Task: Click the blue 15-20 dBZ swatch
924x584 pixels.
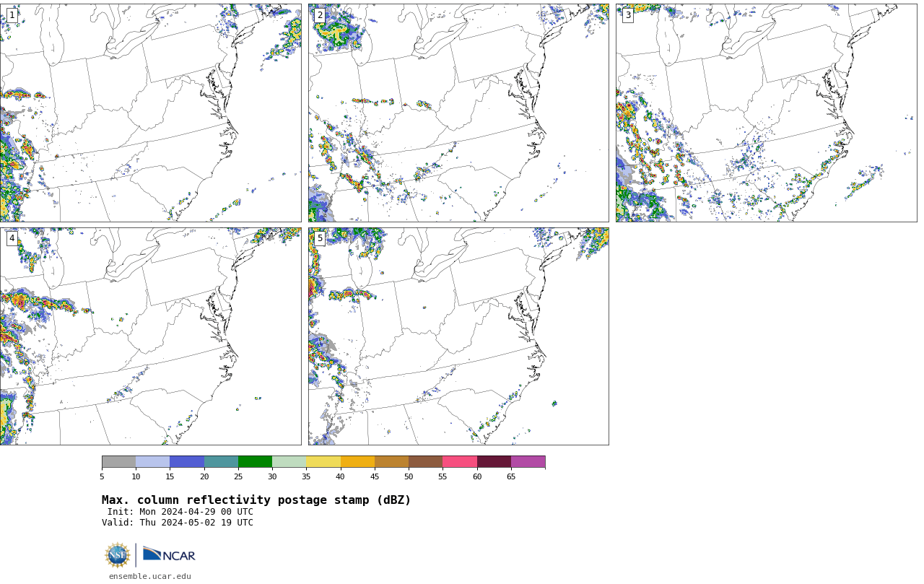Action: [x=187, y=462]
